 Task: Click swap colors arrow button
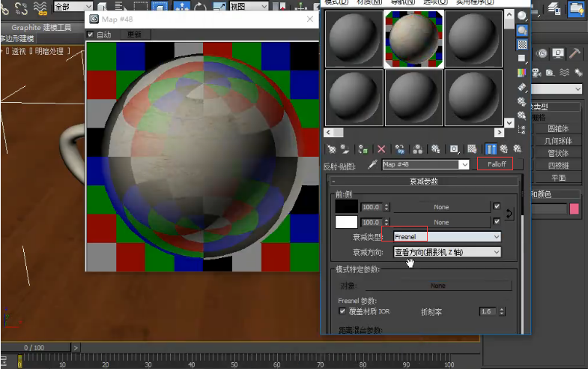509,214
